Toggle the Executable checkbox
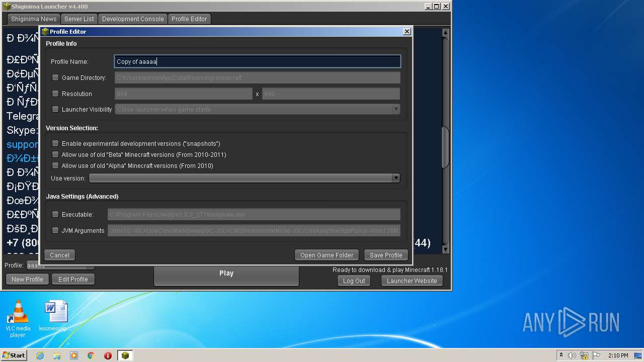 point(55,214)
